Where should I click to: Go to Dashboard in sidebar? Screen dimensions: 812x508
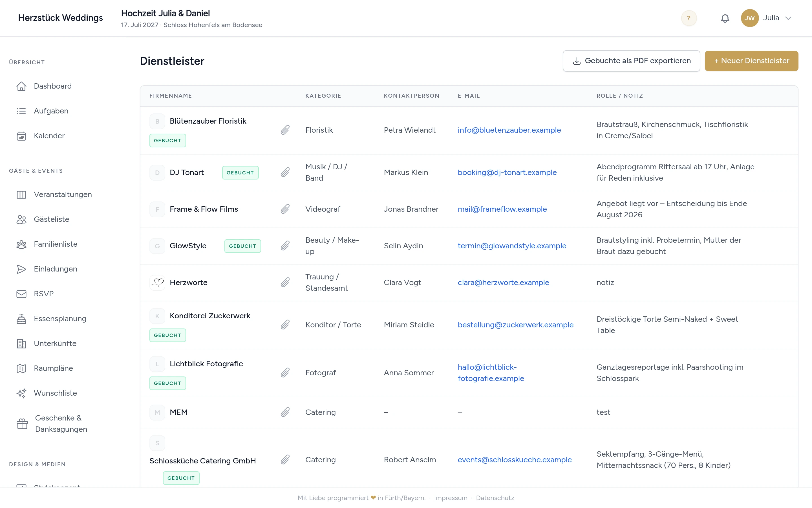click(x=53, y=86)
